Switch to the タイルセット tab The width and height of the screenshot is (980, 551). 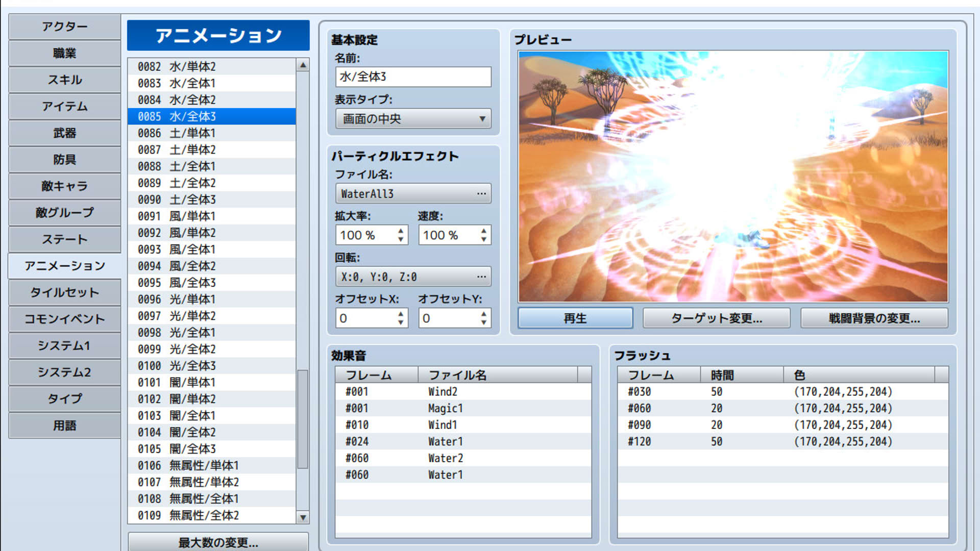click(65, 292)
